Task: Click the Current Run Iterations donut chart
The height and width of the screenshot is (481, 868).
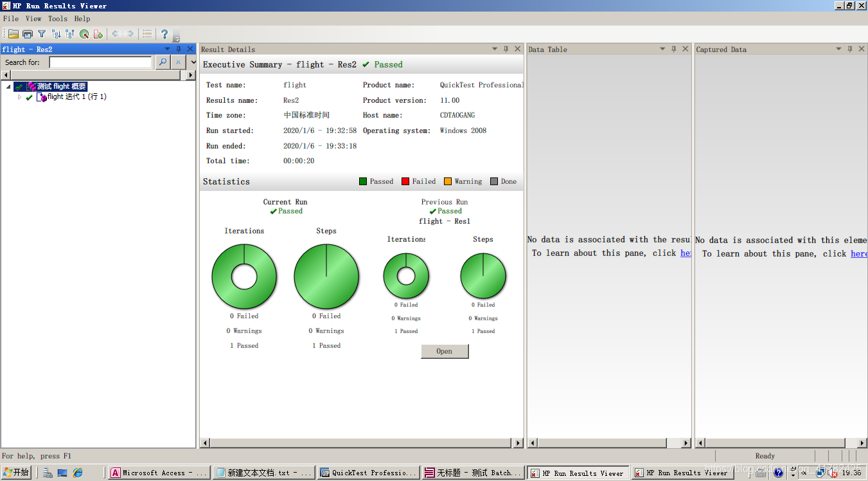Action: (244, 277)
